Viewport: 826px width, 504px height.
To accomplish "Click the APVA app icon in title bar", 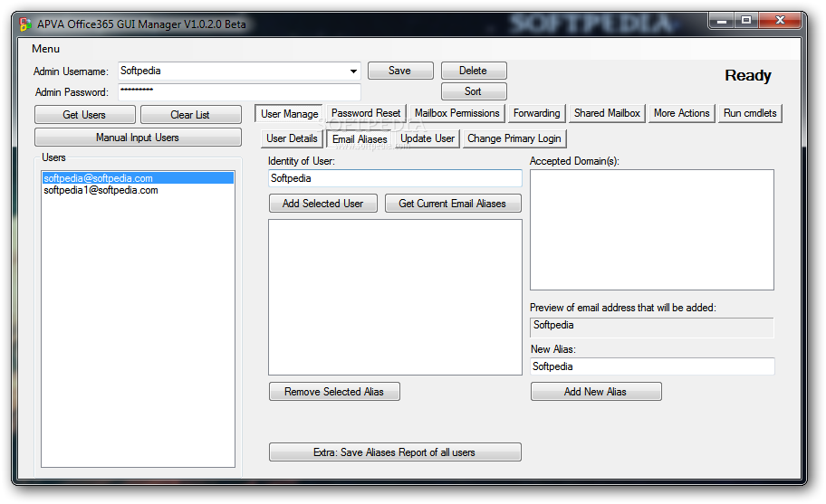I will (24, 24).
